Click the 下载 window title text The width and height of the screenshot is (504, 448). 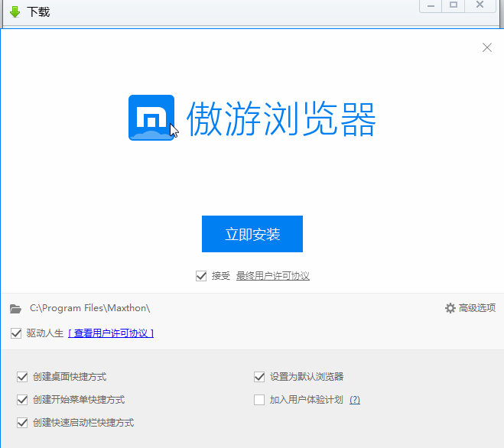pyautogui.click(x=38, y=12)
